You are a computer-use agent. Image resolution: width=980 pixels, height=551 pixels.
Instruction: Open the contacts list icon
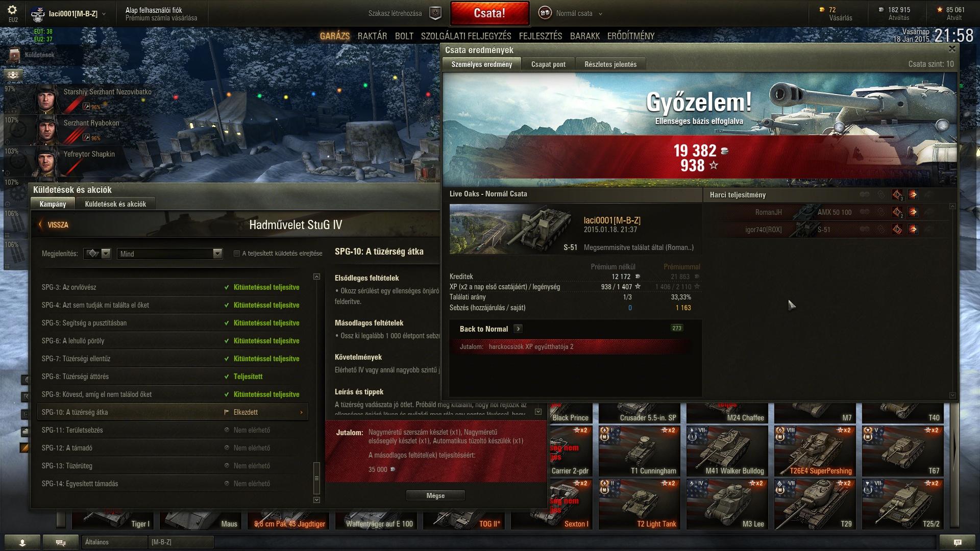point(22,542)
